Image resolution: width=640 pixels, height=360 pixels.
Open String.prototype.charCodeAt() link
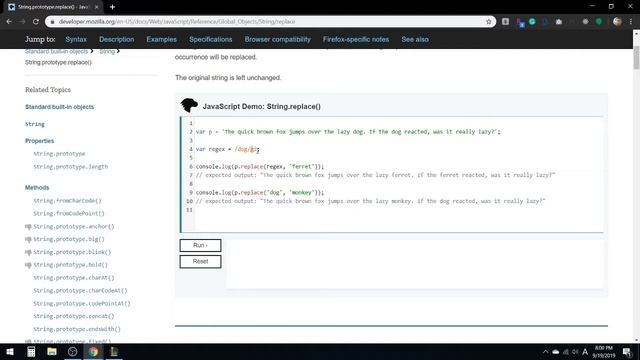80,291
